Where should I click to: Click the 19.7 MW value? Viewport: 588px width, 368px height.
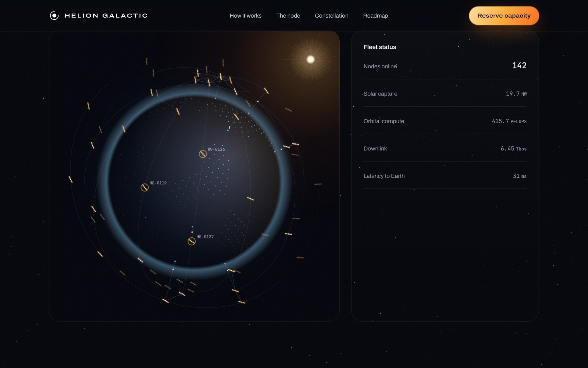click(516, 94)
